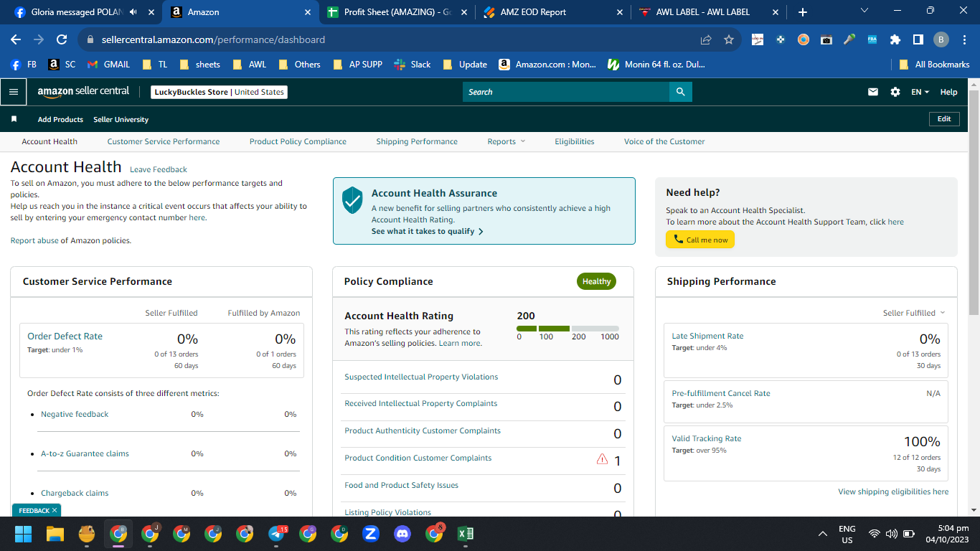Viewport: 980px width, 551px height.
Task: Click the bookmark flag icon beside Add Products
Action: [14, 119]
